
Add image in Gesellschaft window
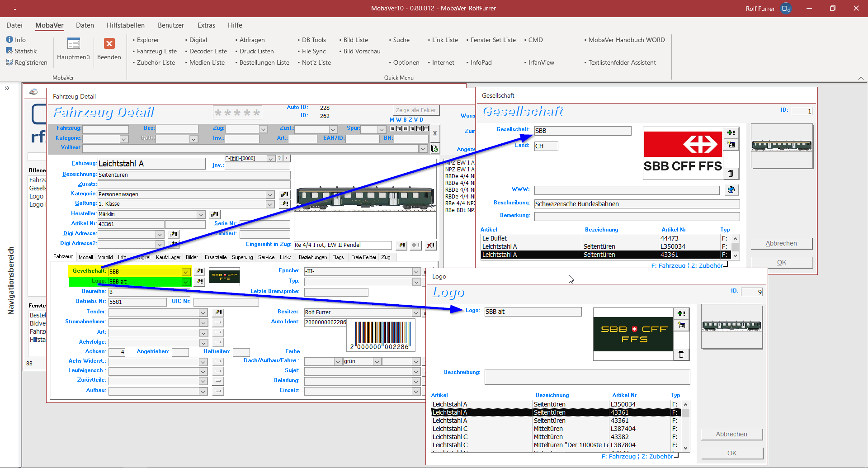(731, 132)
